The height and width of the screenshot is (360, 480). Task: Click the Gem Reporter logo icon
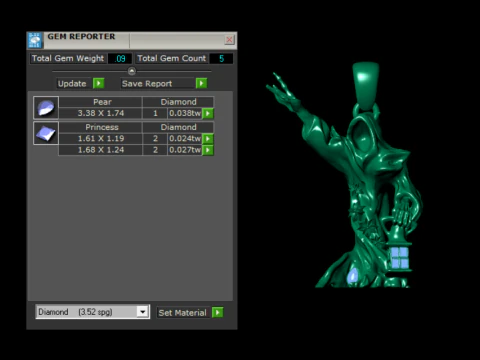pyautogui.click(x=35, y=40)
